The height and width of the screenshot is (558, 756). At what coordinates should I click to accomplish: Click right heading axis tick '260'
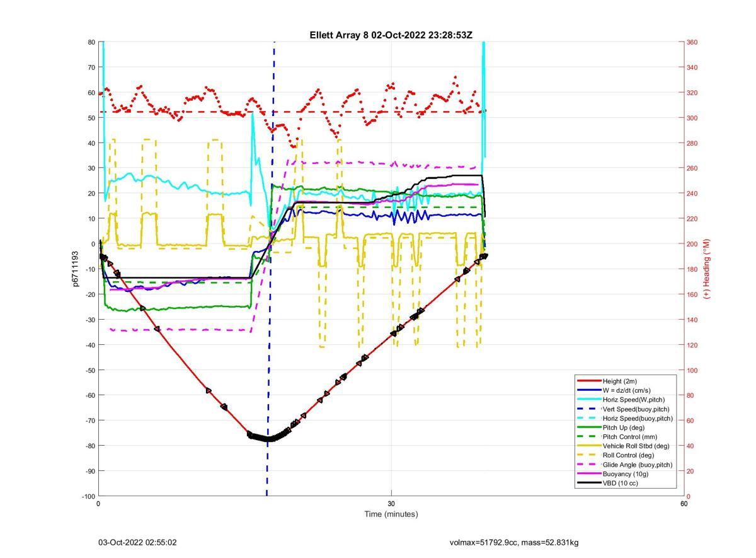pos(692,168)
